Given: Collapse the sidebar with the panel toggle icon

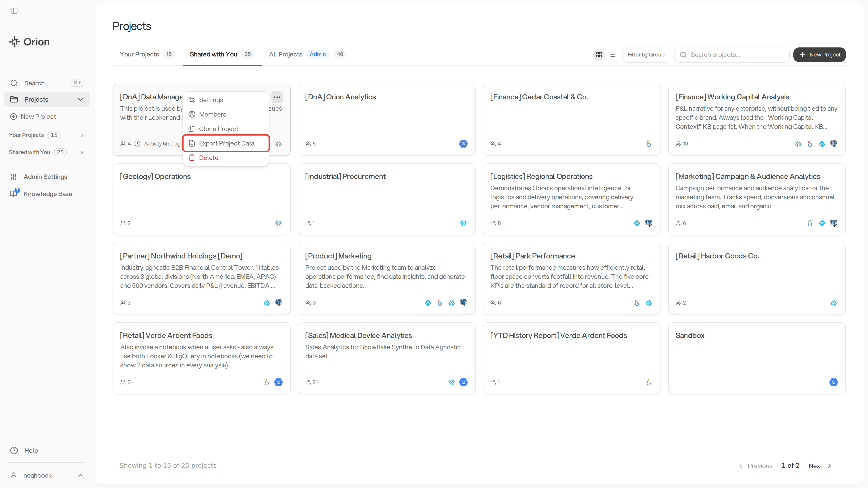Looking at the screenshot, I should 14,11.
